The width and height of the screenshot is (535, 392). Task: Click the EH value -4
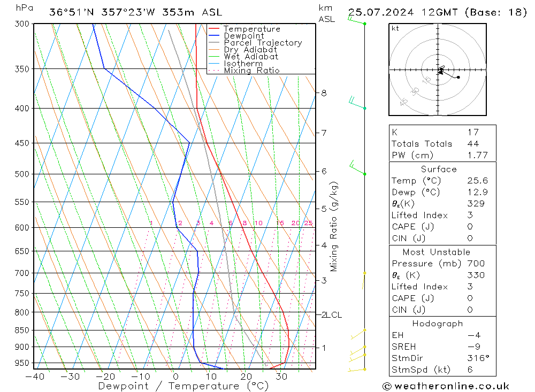coord(474,335)
